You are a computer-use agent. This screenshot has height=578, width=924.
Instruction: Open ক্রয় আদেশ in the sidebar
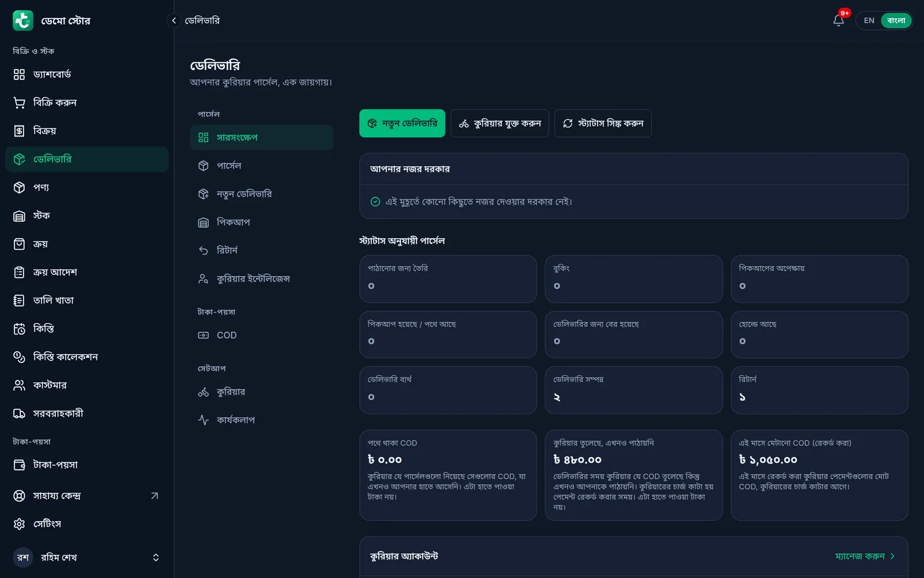point(87,272)
